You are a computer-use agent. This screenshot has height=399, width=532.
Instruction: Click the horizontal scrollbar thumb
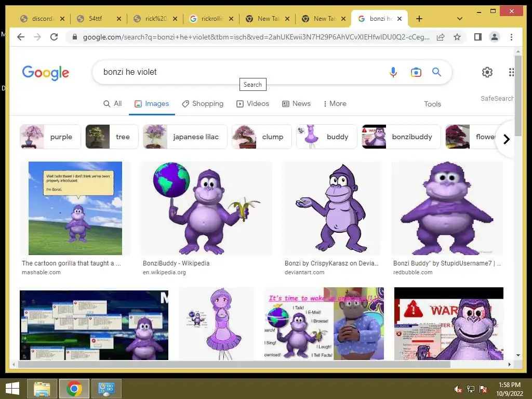point(234,364)
